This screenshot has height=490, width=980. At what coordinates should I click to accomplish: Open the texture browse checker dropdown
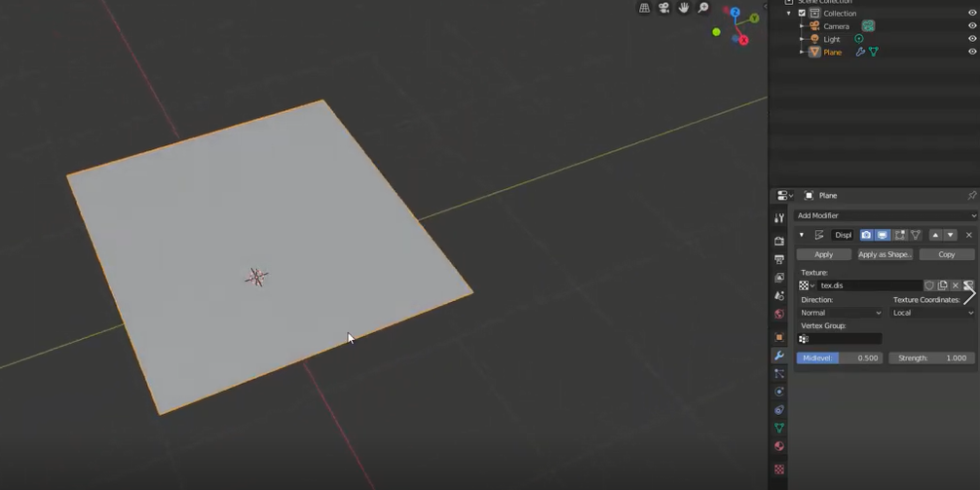pos(807,285)
